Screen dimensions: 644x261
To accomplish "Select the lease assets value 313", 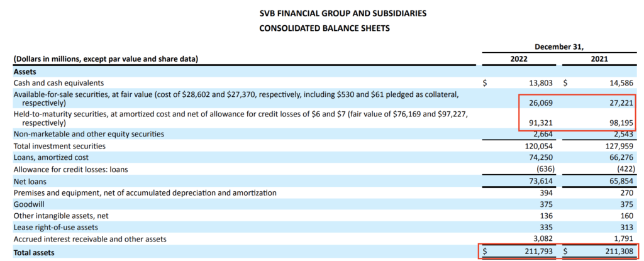I will click(628, 227).
